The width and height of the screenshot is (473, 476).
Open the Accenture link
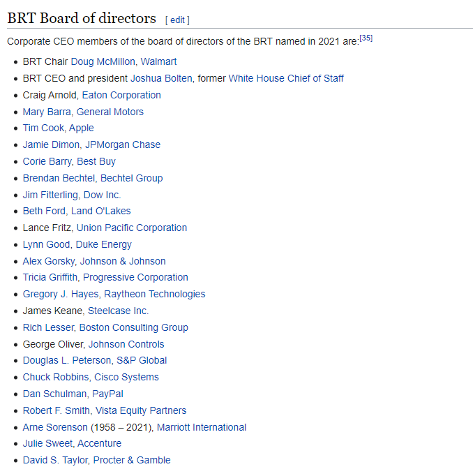coord(100,443)
